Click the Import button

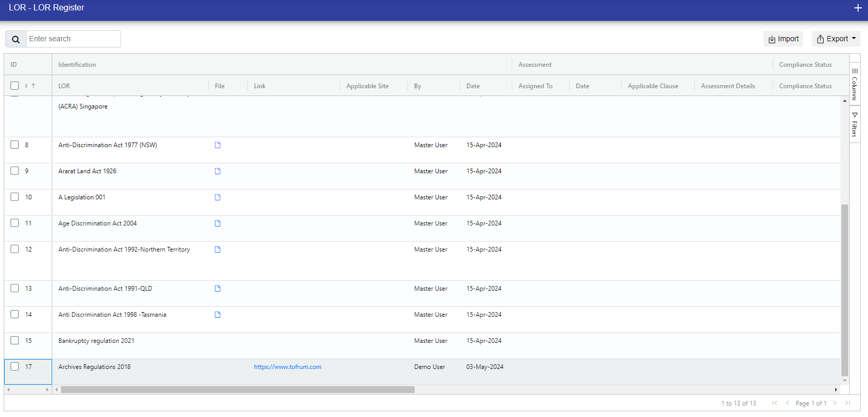click(x=783, y=39)
